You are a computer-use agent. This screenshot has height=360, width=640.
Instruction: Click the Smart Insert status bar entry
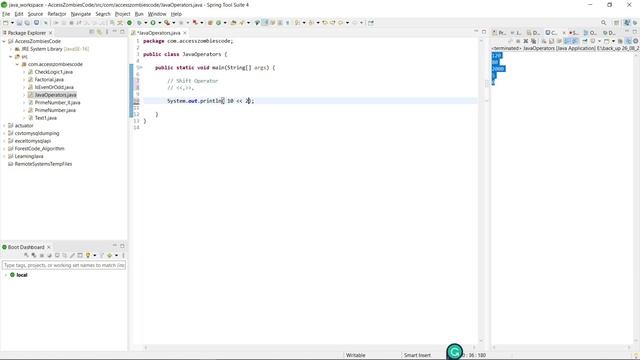(x=417, y=355)
